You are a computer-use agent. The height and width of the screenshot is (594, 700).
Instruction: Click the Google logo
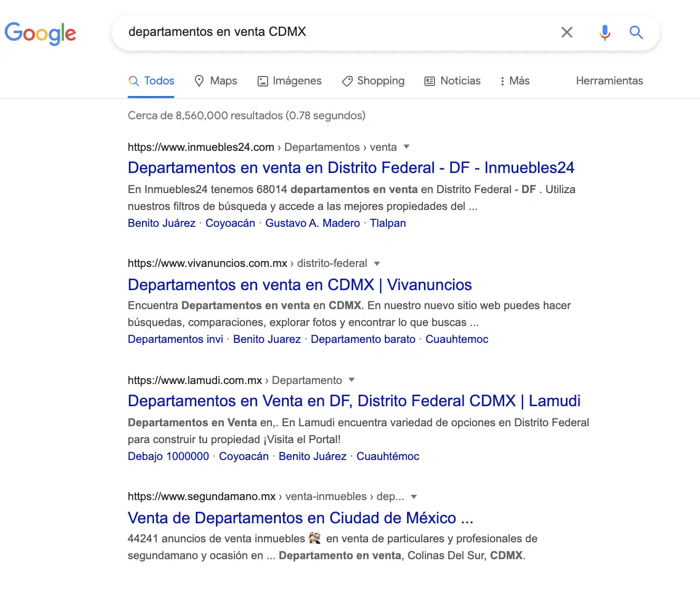40,33
